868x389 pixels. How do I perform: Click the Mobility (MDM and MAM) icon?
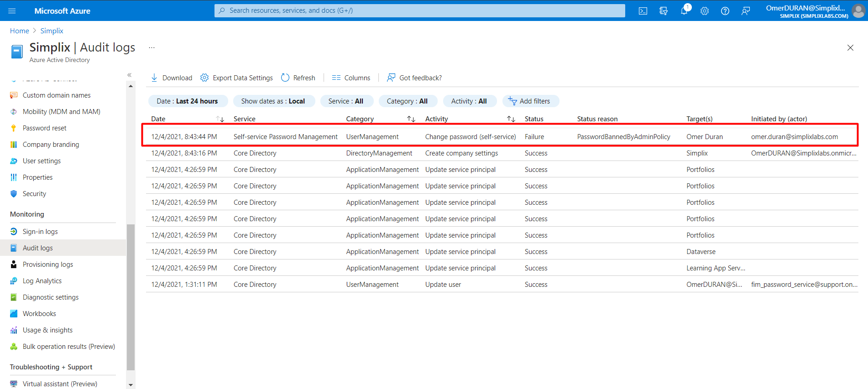coord(14,112)
